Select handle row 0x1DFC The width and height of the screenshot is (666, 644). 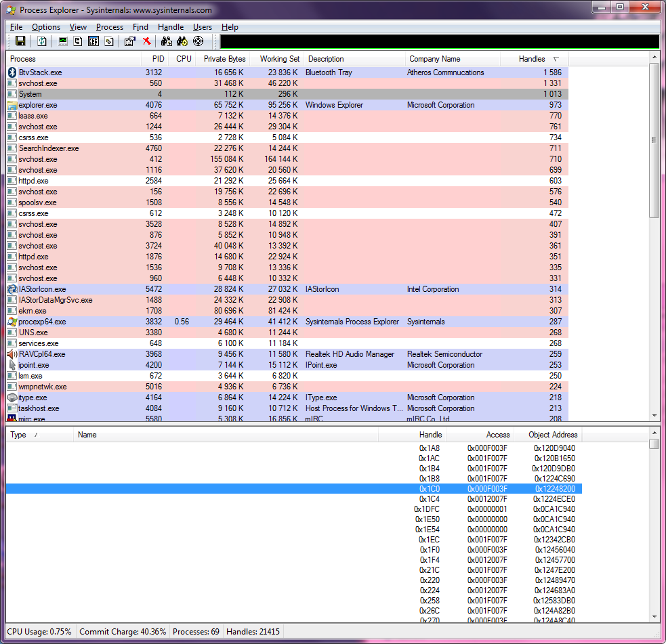point(294,509)
